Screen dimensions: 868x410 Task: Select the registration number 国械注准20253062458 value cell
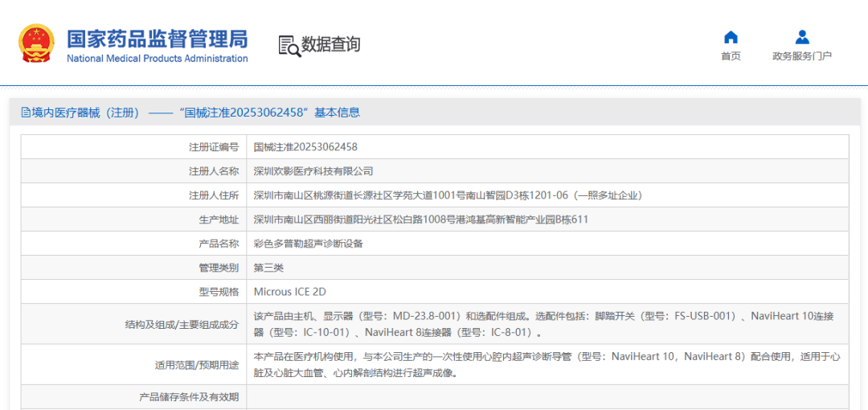[x=305, y=147]
